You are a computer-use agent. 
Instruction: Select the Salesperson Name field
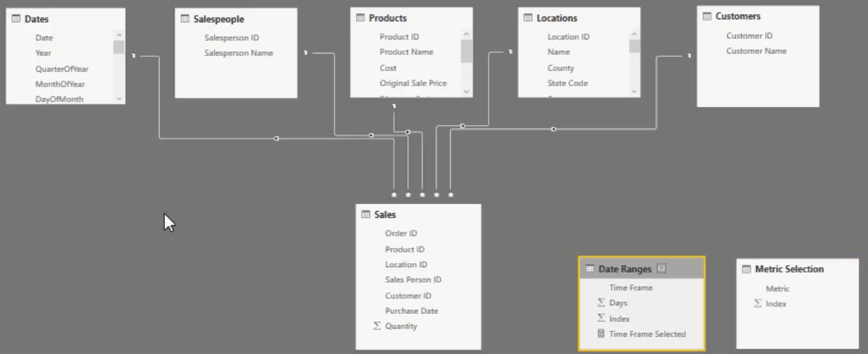[x=238, y=53]
